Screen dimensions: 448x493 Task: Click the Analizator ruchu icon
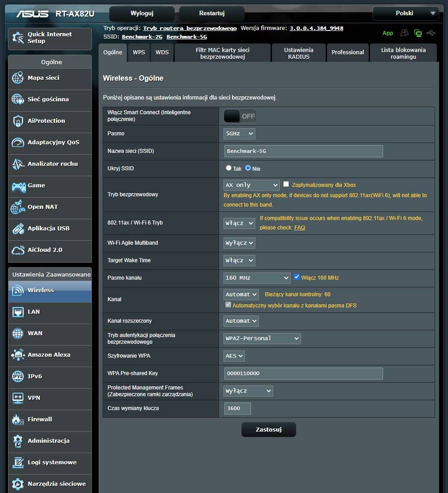17,164
